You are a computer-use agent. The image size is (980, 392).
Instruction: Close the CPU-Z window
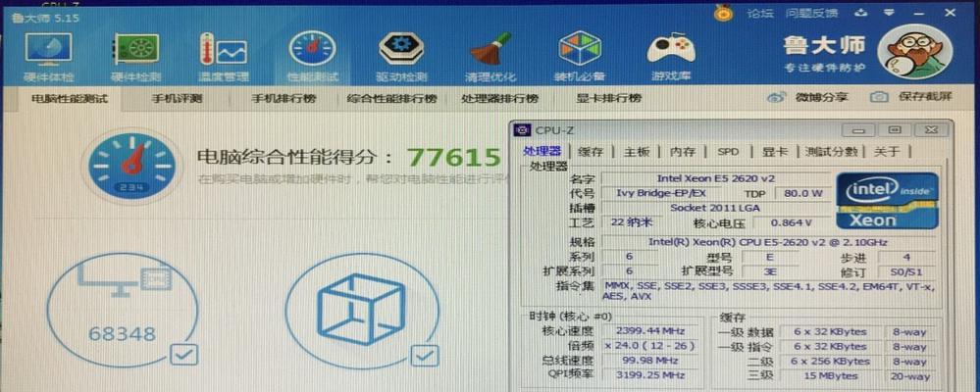tap(931, 130)
